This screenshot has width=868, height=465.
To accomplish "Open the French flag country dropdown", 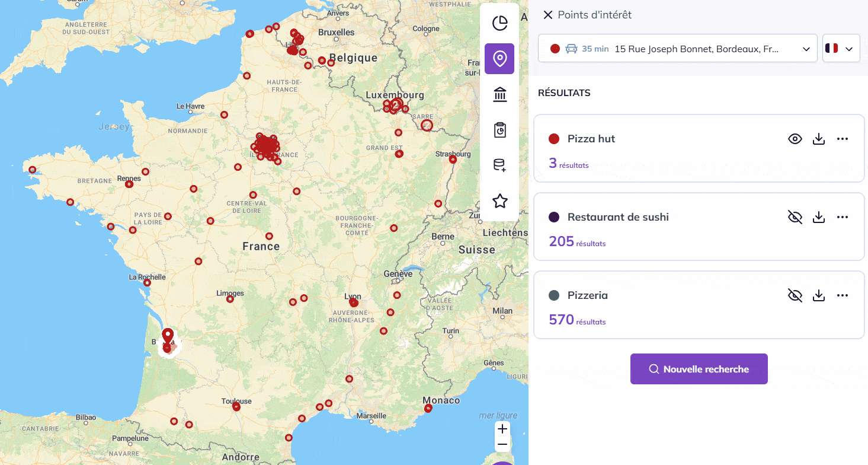I will coord(841,49).
